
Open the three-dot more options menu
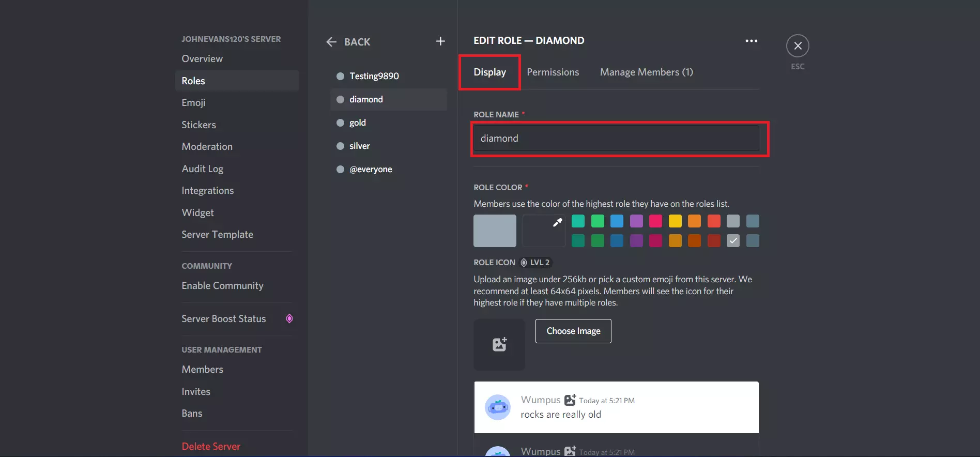point(751,41)
